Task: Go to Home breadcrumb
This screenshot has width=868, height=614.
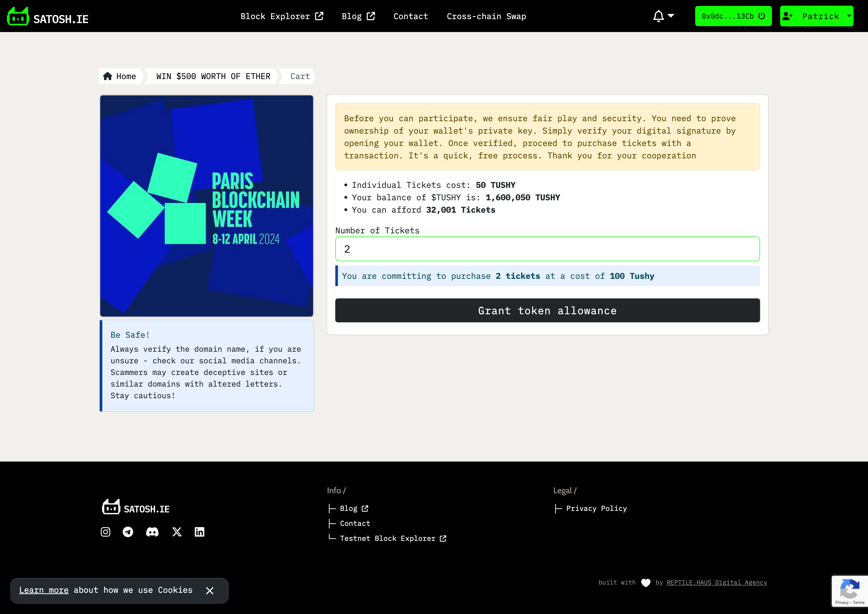Action: (120, 76)
